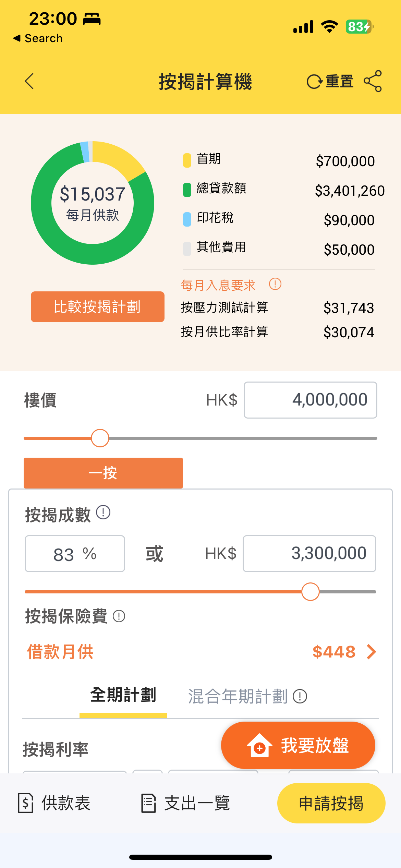Click the 樓價 slider handle
401x868 pixels.
100,438
